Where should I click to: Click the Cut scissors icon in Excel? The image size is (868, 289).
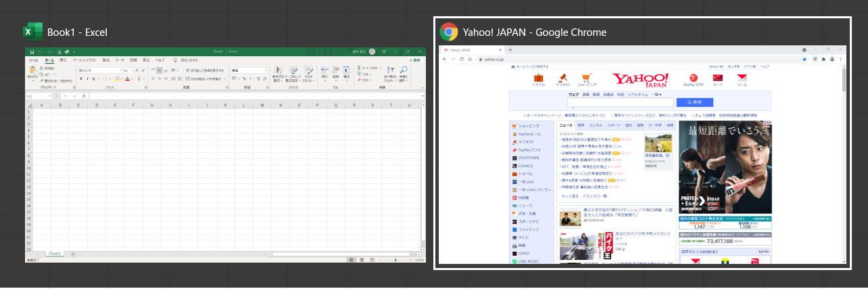43,68
